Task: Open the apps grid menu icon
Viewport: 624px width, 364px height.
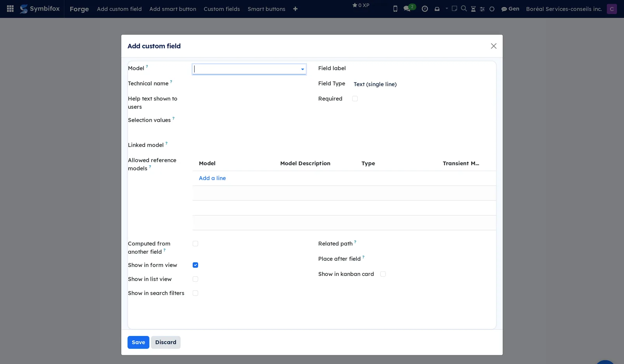Action: click(11, 9)
